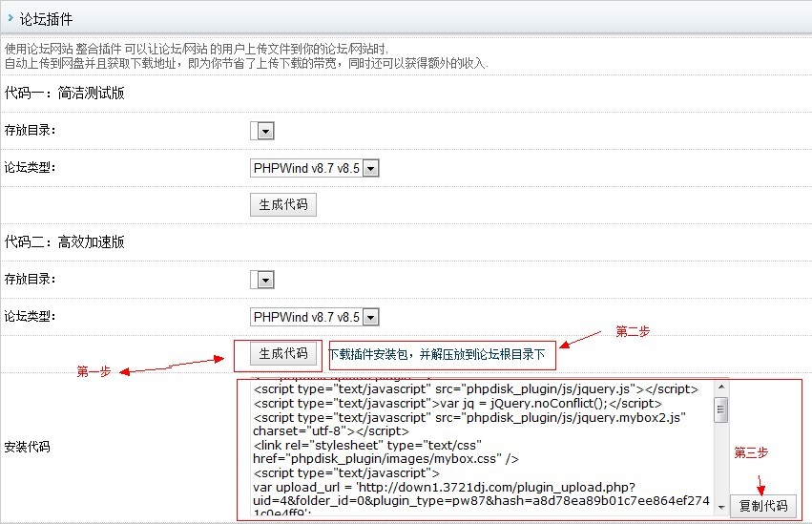Click code line with href mybox.css
The height and width of the screenshot is (524, 812).
click(385, 459)
